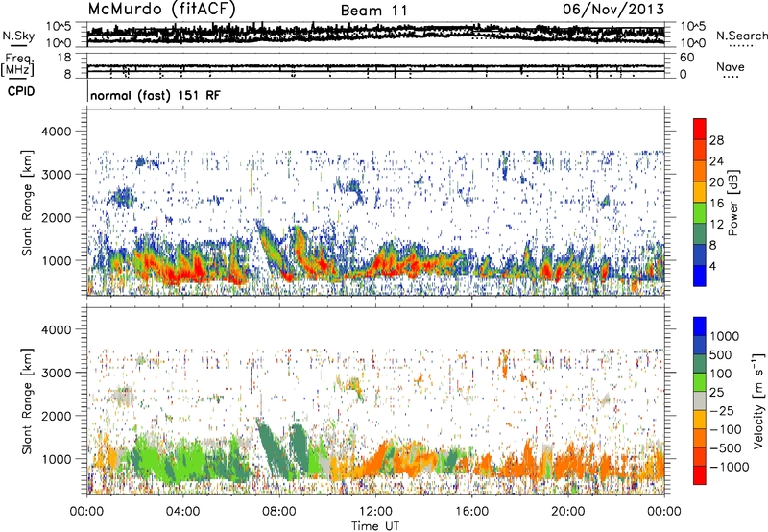Click the "04:00" time axis label
Viewport: 768px width, 532px height.
pos(183,512)
